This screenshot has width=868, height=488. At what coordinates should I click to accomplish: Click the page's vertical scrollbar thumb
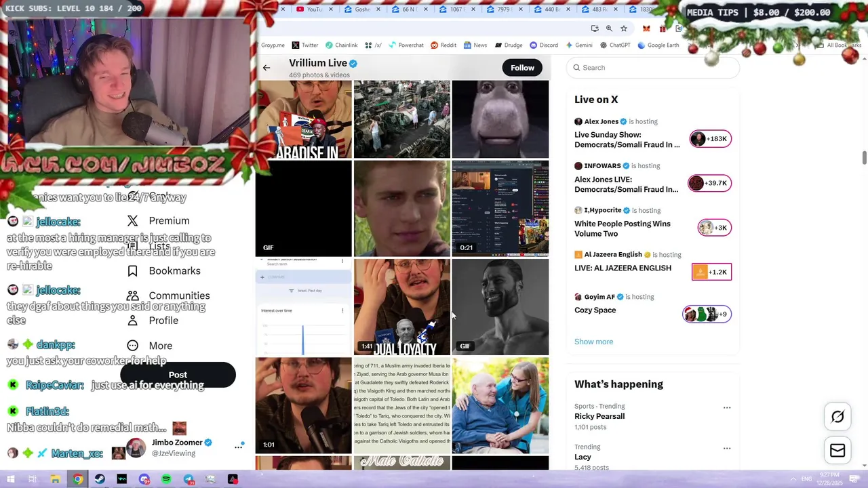pyautogui.click(x=864, y=157)
